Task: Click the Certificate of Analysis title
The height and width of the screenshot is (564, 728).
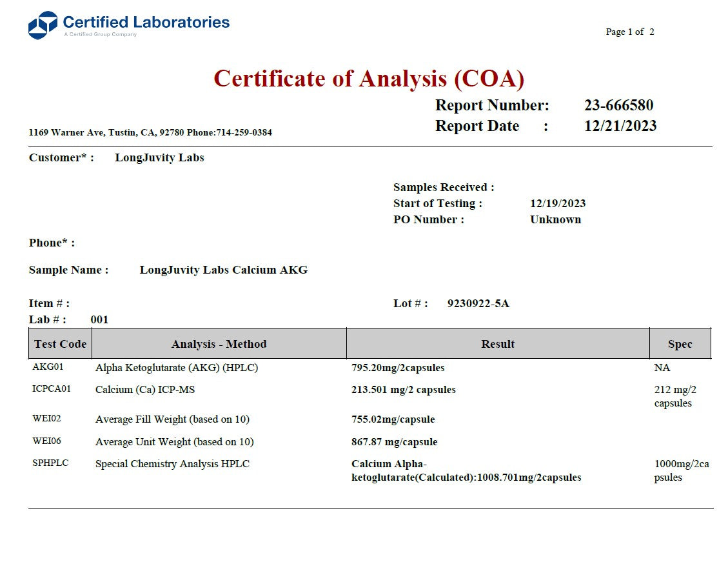Action: pos(368,79)
